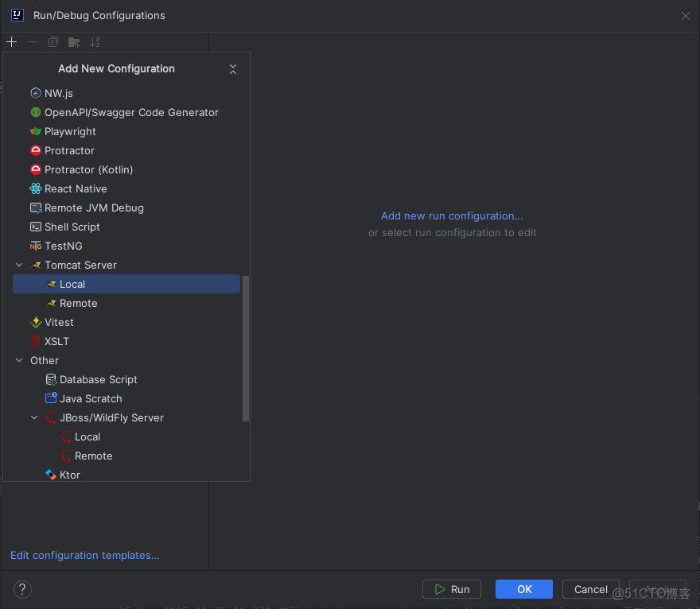Click the TestNG icon
This screenshot has width=700, height=609.
click(36, 246)
